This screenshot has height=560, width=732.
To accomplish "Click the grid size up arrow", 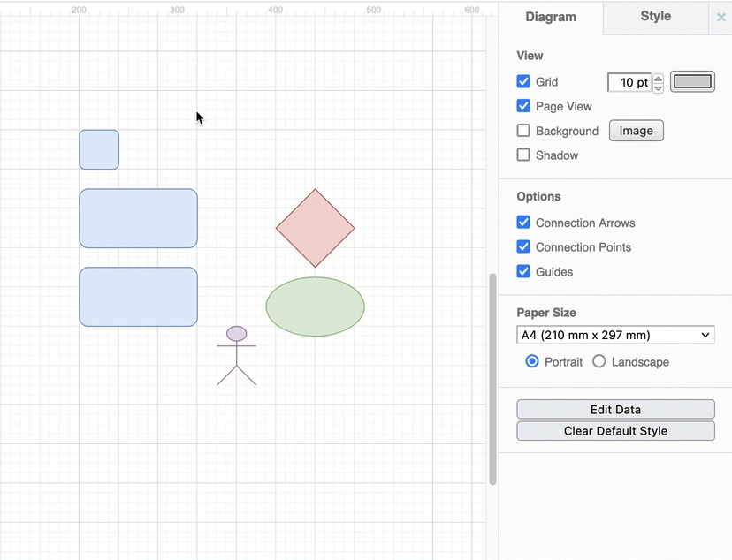I will [x=658, y=77].
